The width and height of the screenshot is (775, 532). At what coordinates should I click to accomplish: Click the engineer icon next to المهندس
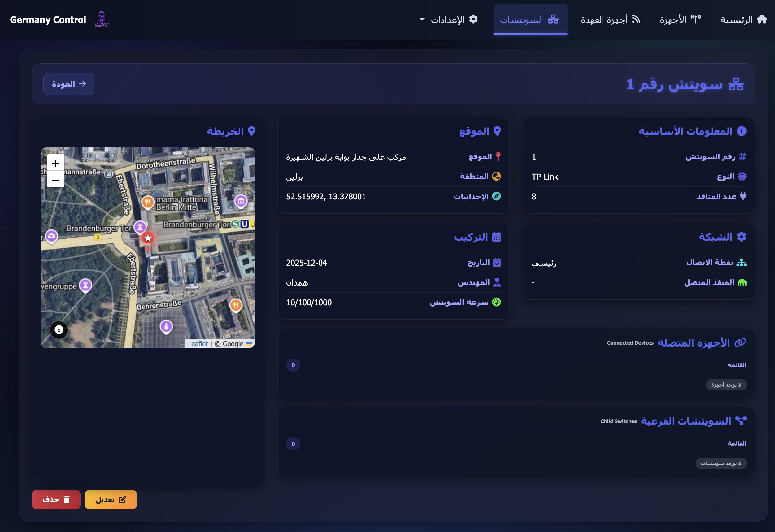pyautogui.click(x=497, y=282)
